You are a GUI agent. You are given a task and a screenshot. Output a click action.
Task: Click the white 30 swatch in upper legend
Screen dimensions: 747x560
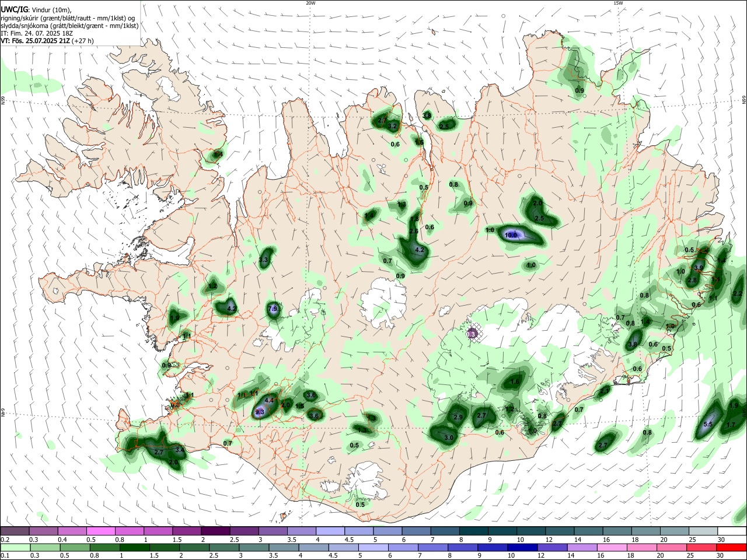(x=732, y=531)
